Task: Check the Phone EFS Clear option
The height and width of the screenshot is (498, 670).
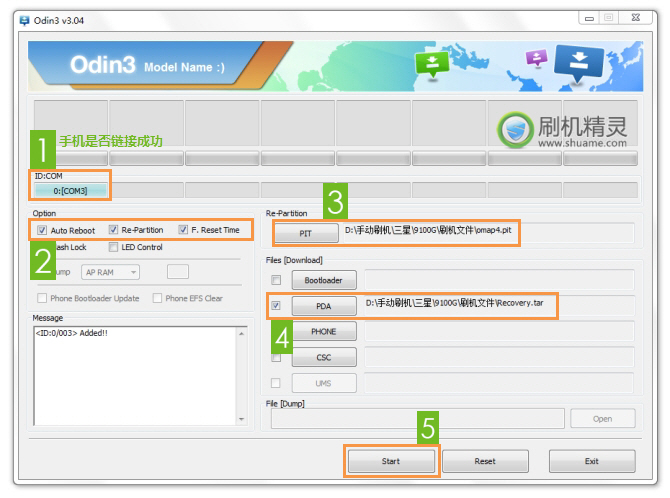Action: [x=157, y=298]
